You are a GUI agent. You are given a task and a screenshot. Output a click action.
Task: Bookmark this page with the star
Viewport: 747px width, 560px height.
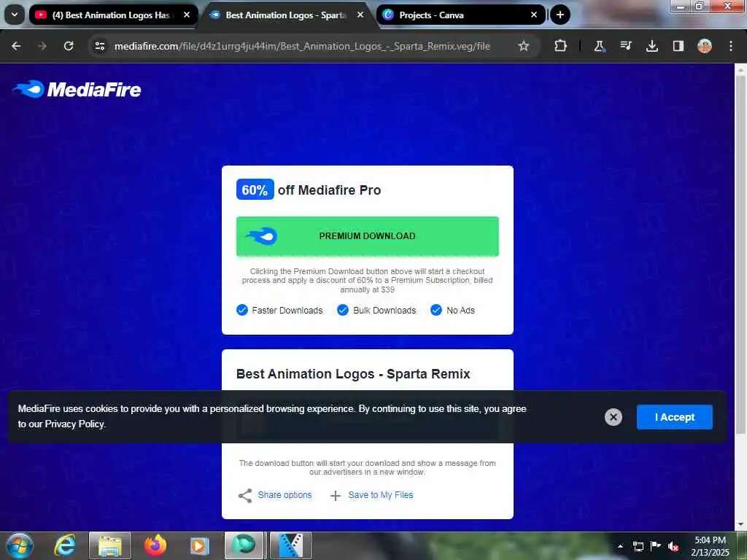pos(524,46)
